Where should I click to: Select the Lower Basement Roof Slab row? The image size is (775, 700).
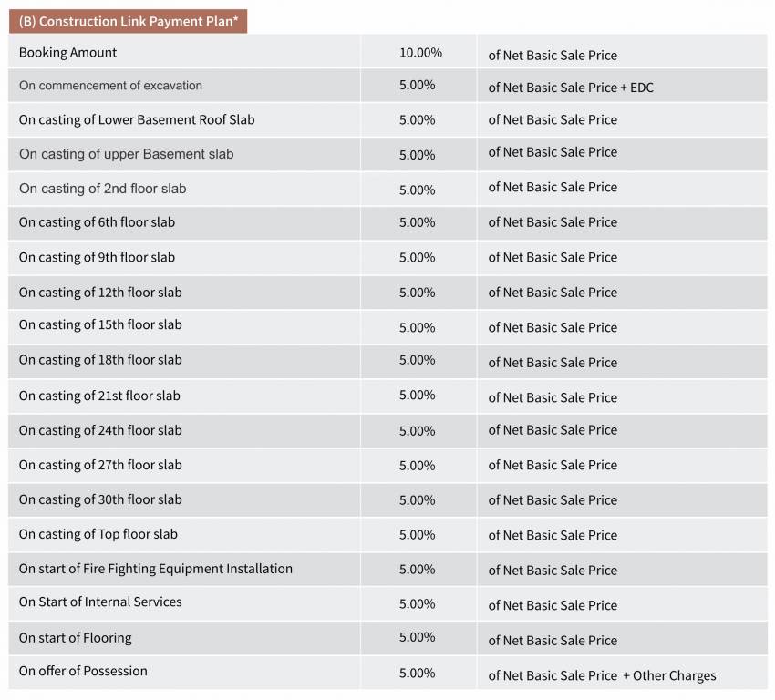click(x=137, y=119)
